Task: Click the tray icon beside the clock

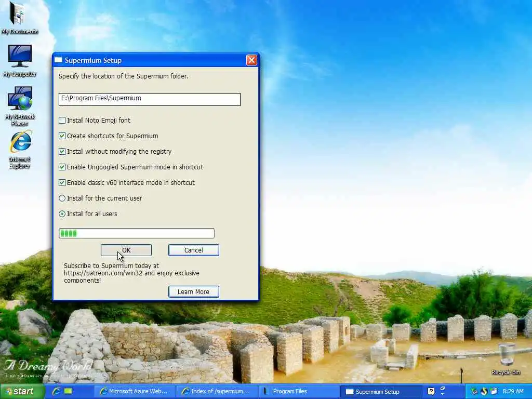Action: tap(494, 392)
